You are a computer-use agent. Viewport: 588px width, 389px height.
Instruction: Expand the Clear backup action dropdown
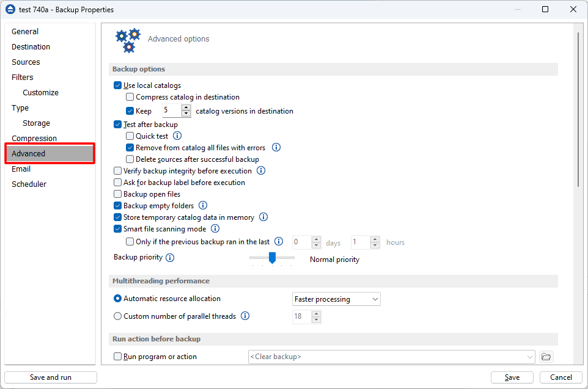[529, 357]
